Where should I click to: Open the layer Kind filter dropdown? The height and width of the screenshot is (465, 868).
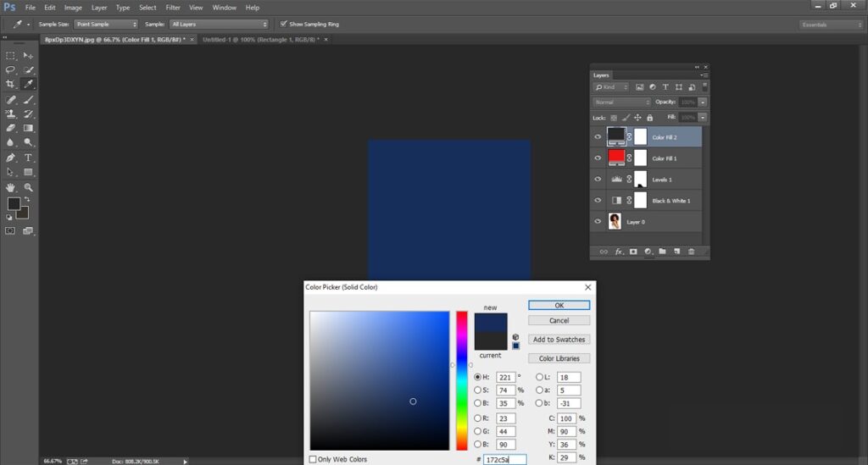(x=611, y=87)
